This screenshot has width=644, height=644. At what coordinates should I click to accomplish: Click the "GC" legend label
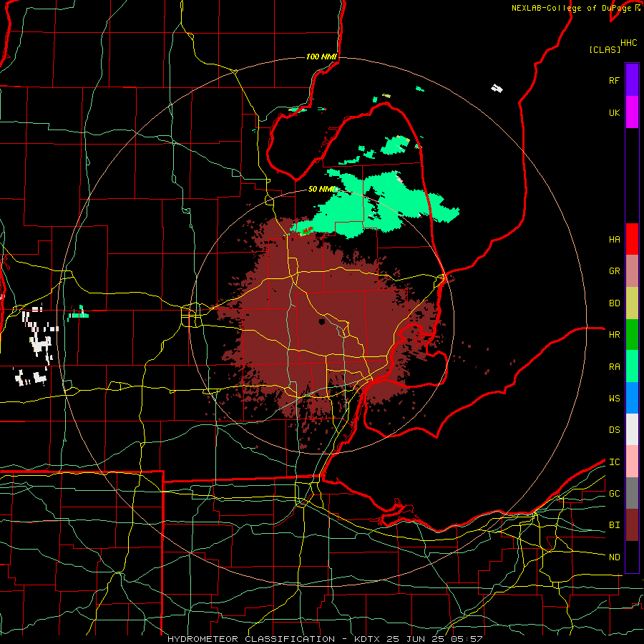tap(614, 494)
